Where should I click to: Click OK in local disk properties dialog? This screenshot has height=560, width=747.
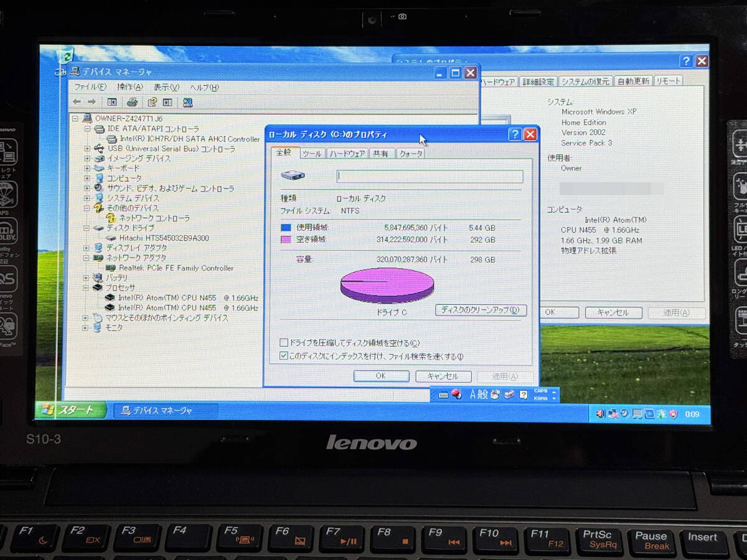(381, 376)
